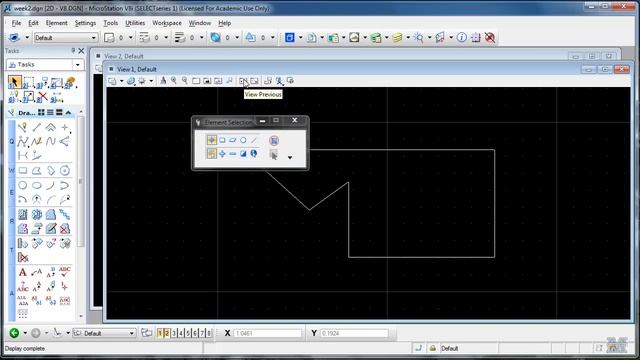The height and width of the screenshot is (360, 640).
Task: Open the Workspace menu
Action: pyautogui.click(x=167, y=23)
